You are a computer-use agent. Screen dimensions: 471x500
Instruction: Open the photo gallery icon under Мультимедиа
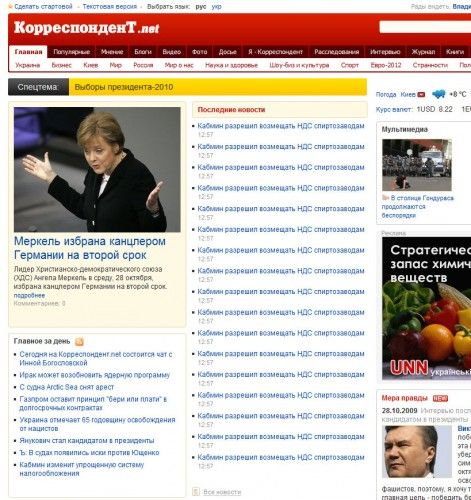tap(385, 198)
